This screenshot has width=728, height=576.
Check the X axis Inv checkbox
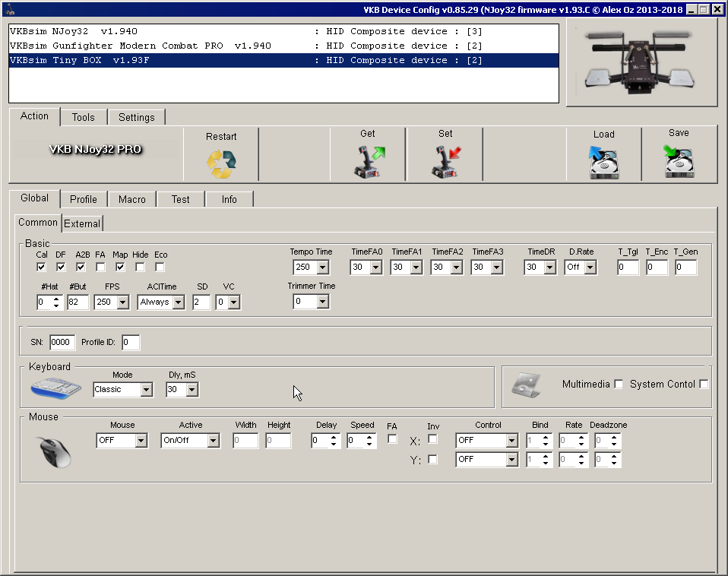(432, 439)
